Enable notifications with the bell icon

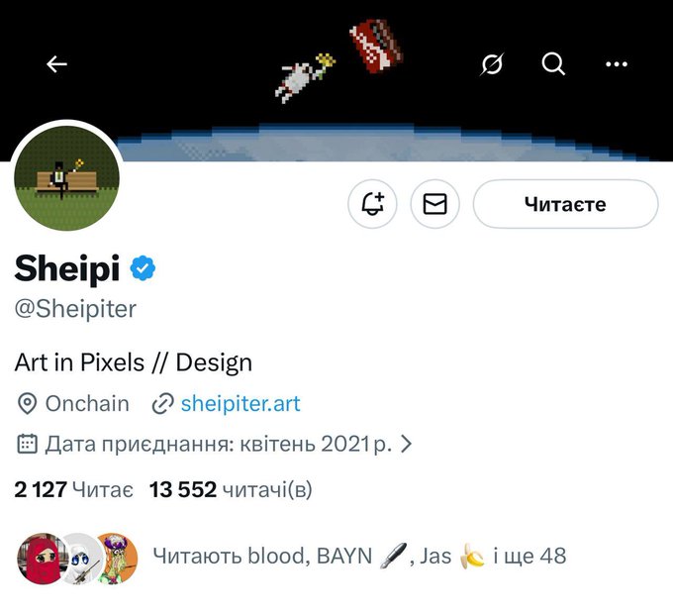pyautogui.click(x=372, y=204)
